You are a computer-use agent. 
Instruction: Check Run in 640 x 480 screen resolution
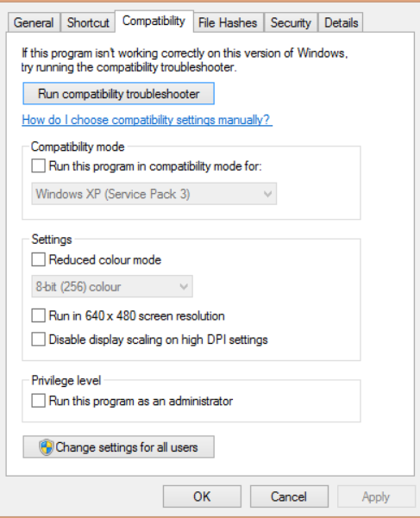point(38,315)
